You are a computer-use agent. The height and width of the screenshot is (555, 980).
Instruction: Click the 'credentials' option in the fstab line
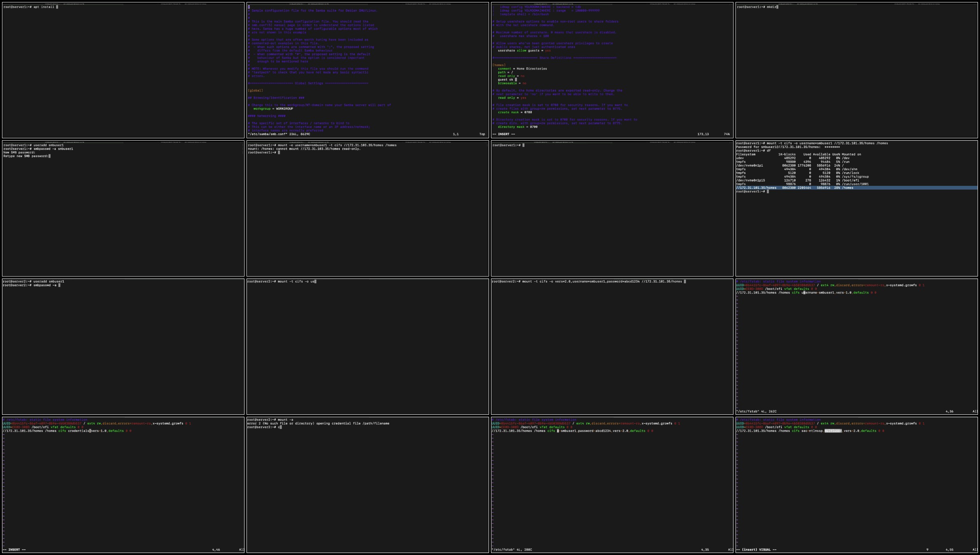click(78, 431)
